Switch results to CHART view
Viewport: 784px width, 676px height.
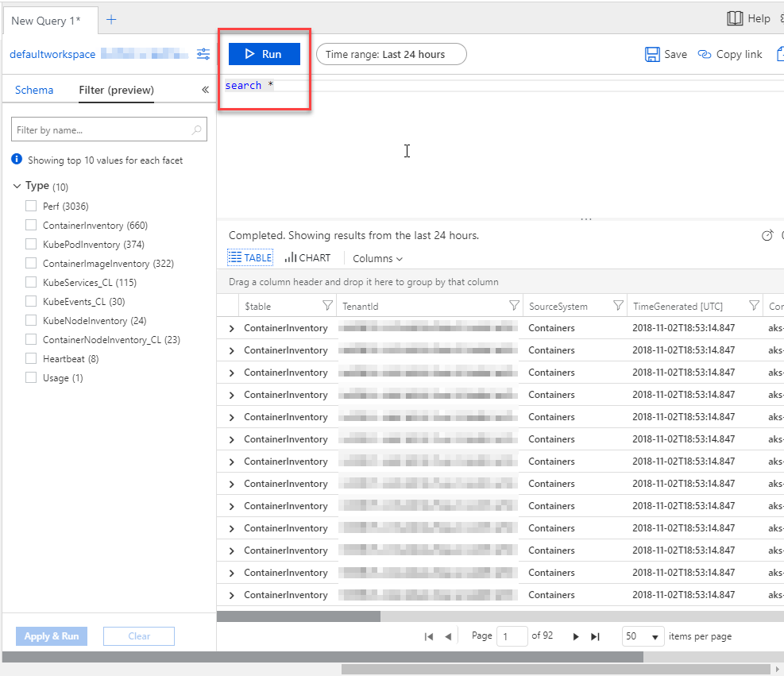(307, 258)
